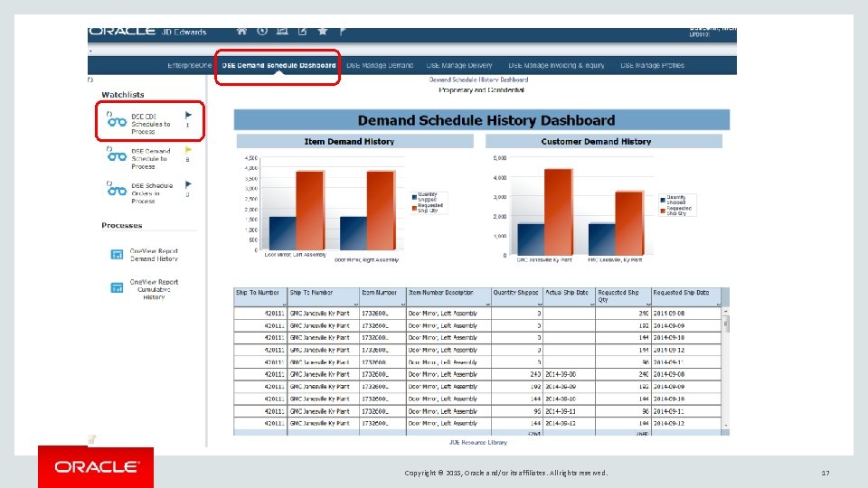
Task: Click OneView Report Cumulative History icon
Action: tap(117, 287)
